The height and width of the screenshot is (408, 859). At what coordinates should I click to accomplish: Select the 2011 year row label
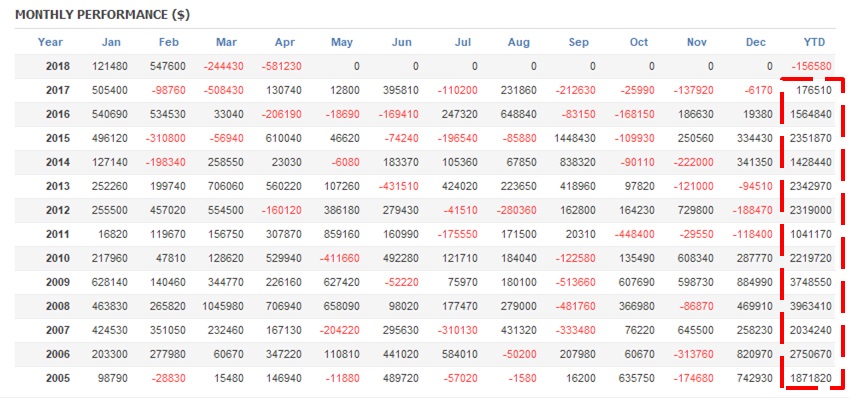(57, 233)
